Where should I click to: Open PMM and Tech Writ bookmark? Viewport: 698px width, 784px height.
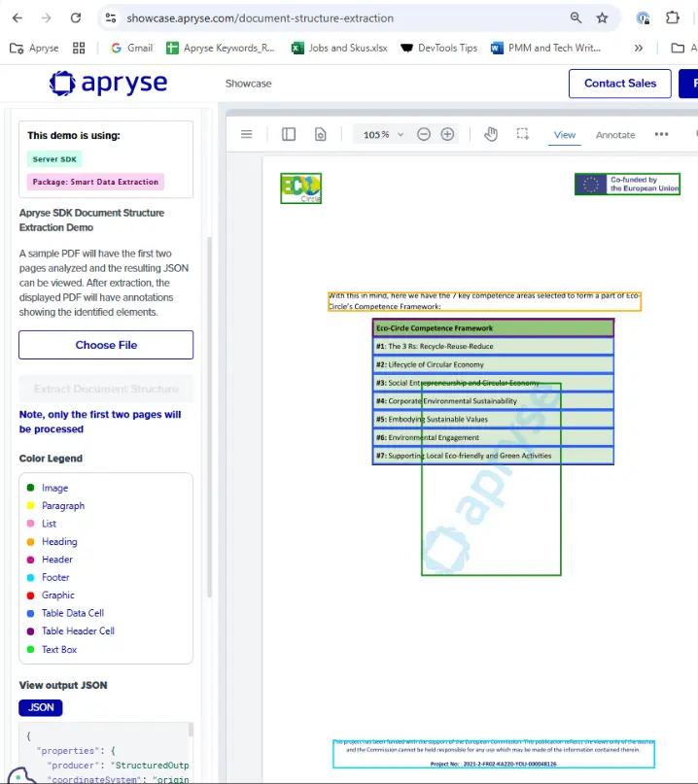click(546, 48)
